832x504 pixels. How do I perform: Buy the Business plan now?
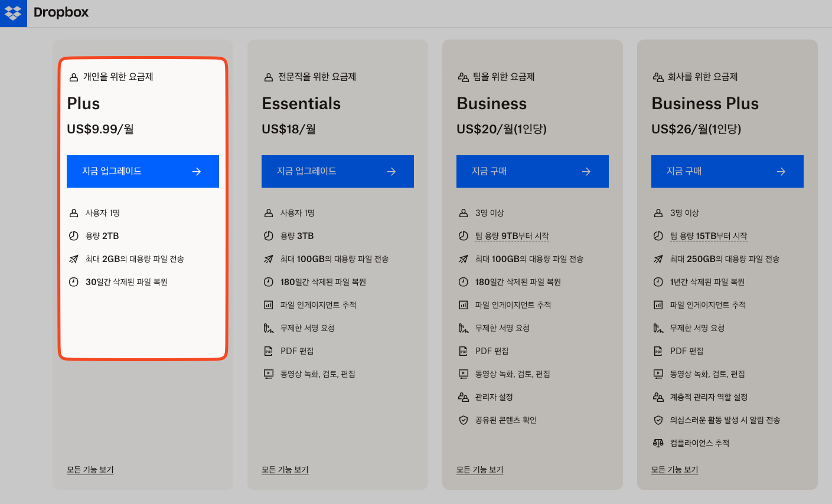[533, 171]
